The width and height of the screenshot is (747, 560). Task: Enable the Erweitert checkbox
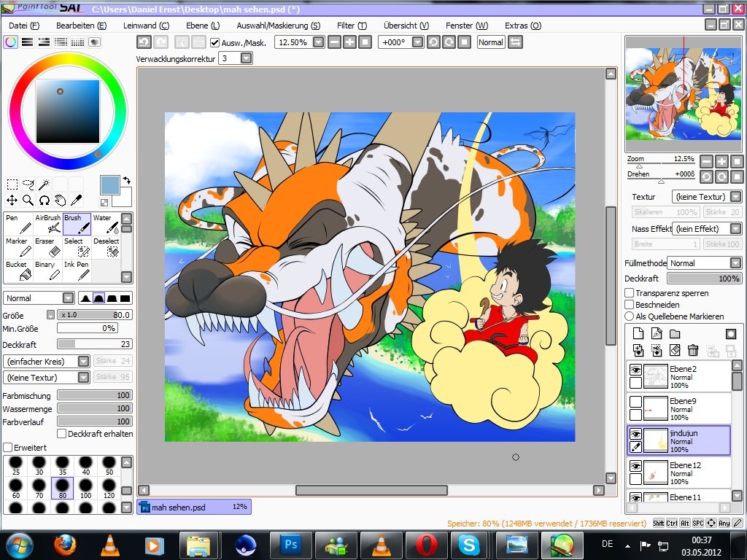pyautogui.click(x=7, y=448)
